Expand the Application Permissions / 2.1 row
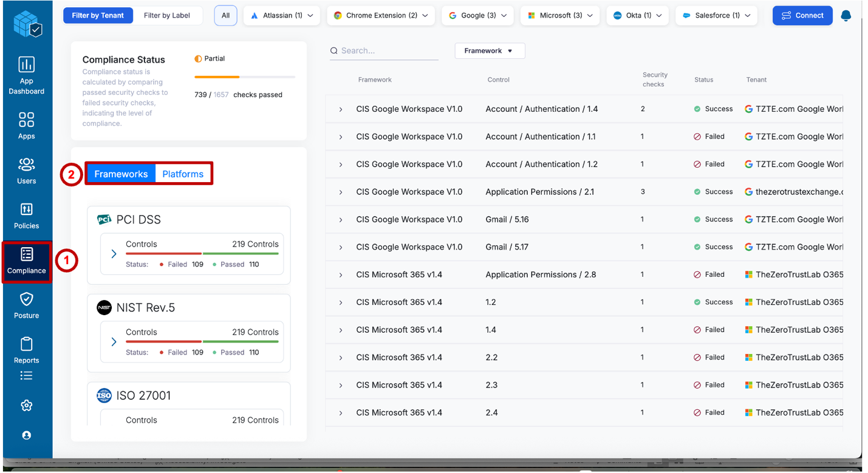868x473 pixels. [x=341, y=192]
